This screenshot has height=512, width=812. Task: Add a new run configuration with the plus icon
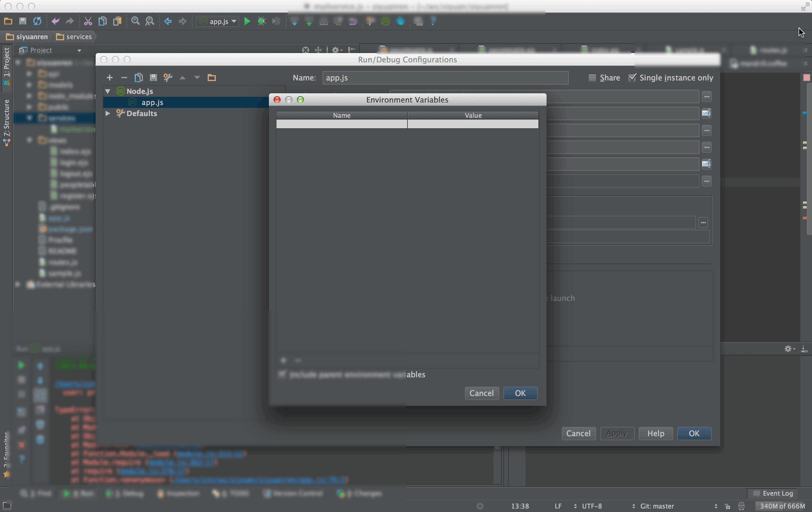[x=110, y=78]
